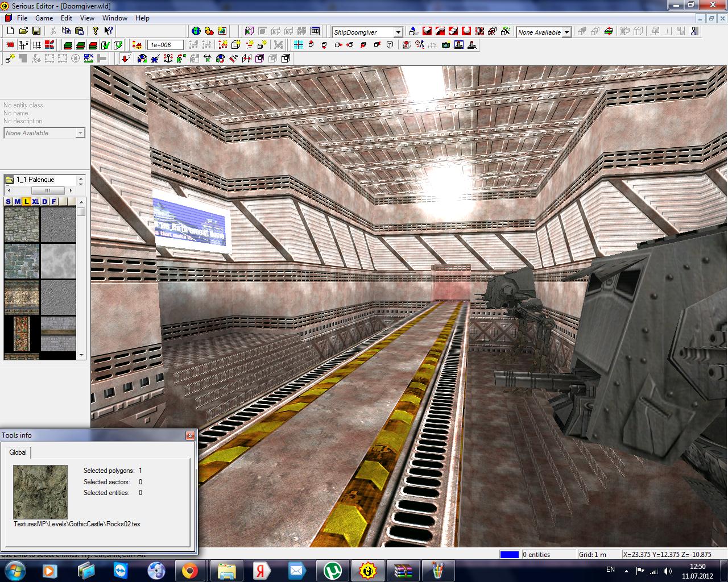Copy selection using toolbar copy icon

(x=67, y=31)
